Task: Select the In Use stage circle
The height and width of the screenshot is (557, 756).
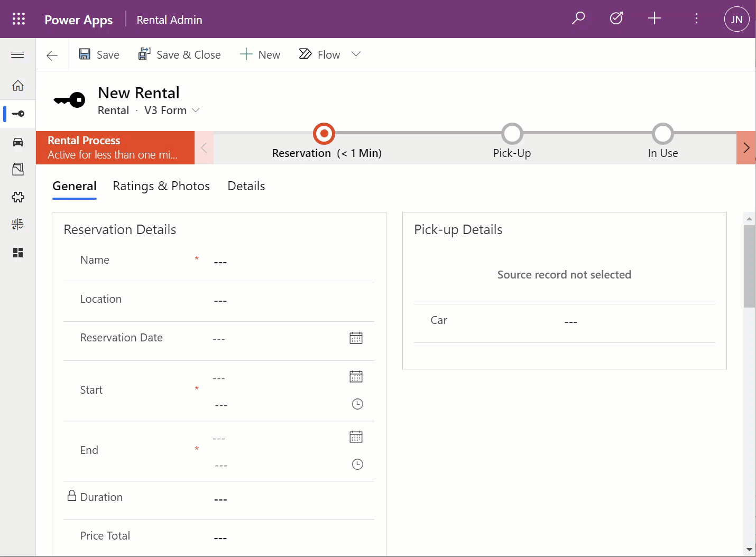Action: 662,134
